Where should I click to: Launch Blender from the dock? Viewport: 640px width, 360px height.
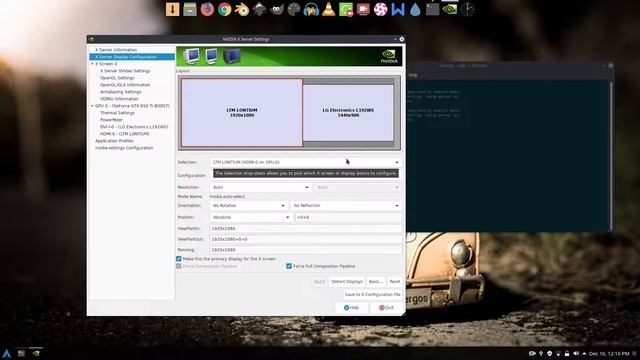(242, 9)
